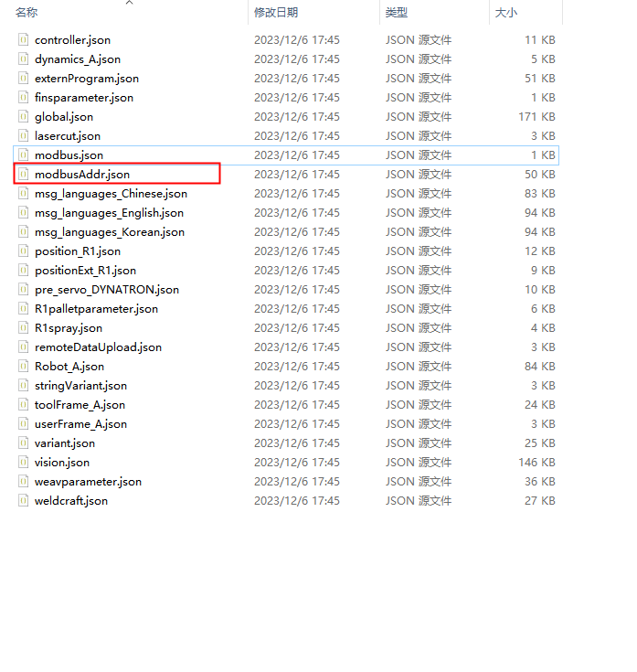Click the lasercut.json file icon
This screenshot has width=637, height=672.
[25, 136]
